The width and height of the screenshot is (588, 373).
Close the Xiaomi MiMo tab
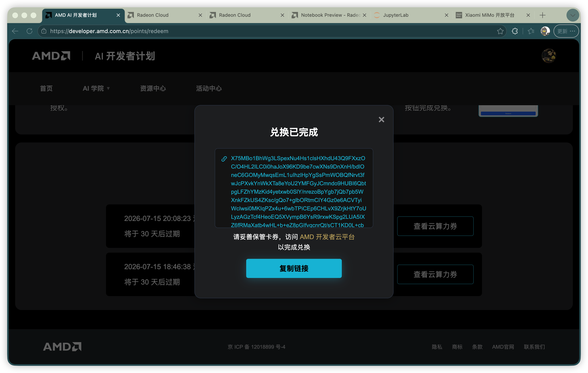(528, 15)
